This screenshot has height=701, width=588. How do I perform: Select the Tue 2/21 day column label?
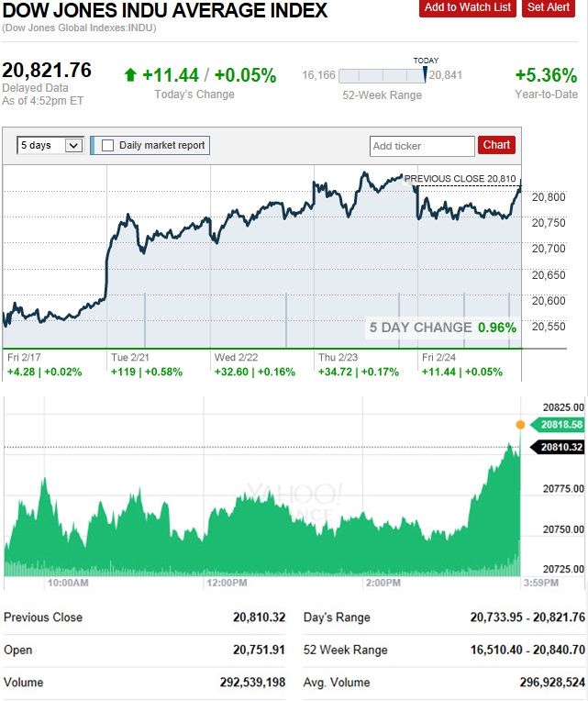click(130, 357)
